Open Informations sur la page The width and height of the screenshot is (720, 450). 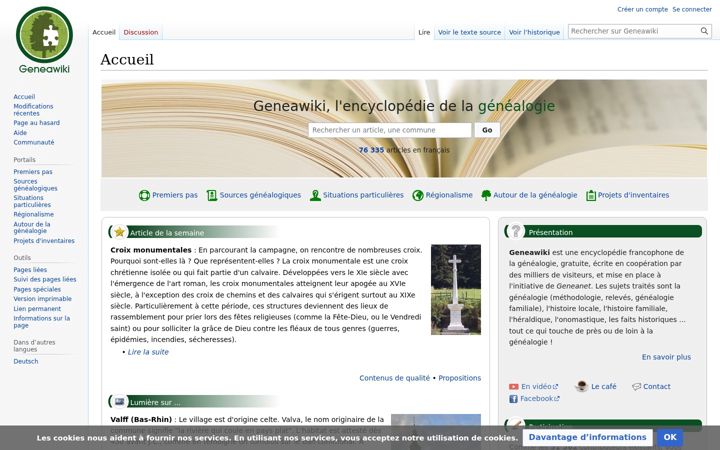[41, 321]
